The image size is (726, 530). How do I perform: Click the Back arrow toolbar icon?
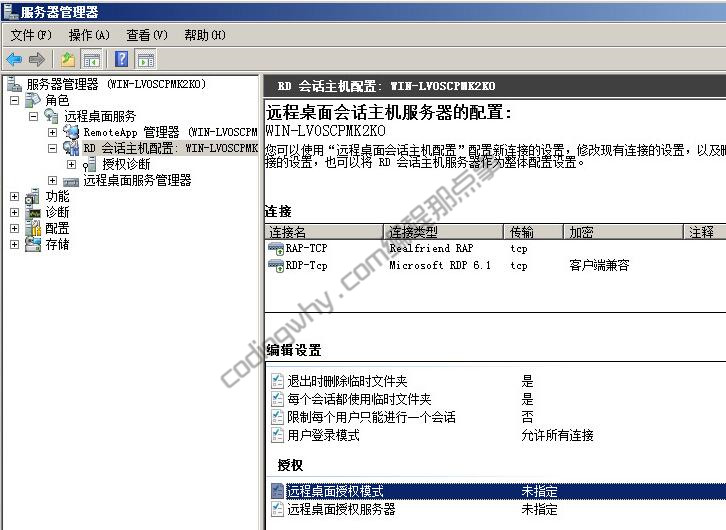pyautogui.click(x=14, y=59)
